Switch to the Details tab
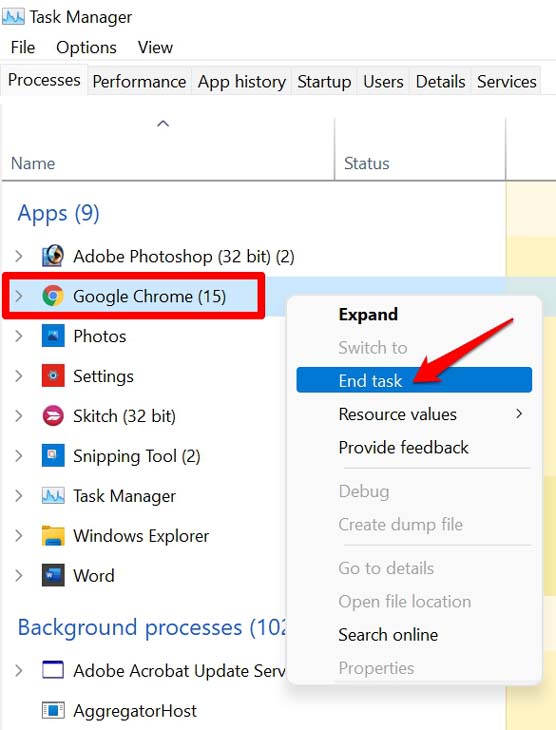The height and width of the screenshot is (730, 556). pyautogui.click(x=441, y=81)
